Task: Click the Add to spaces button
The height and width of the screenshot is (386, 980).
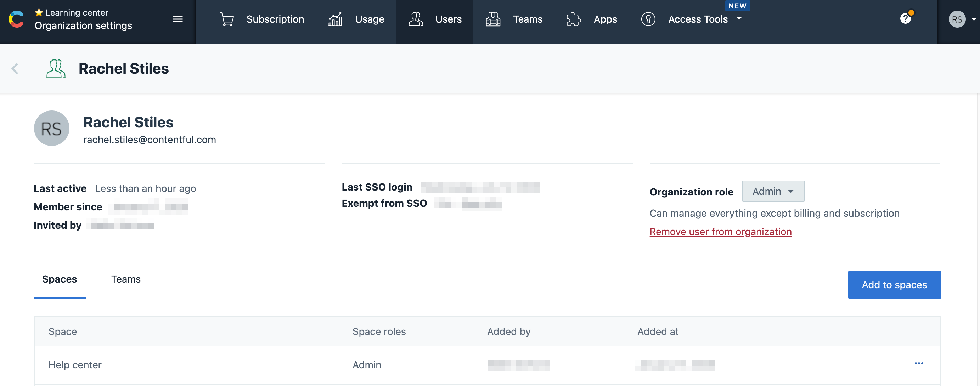Action: pos(894,284)
